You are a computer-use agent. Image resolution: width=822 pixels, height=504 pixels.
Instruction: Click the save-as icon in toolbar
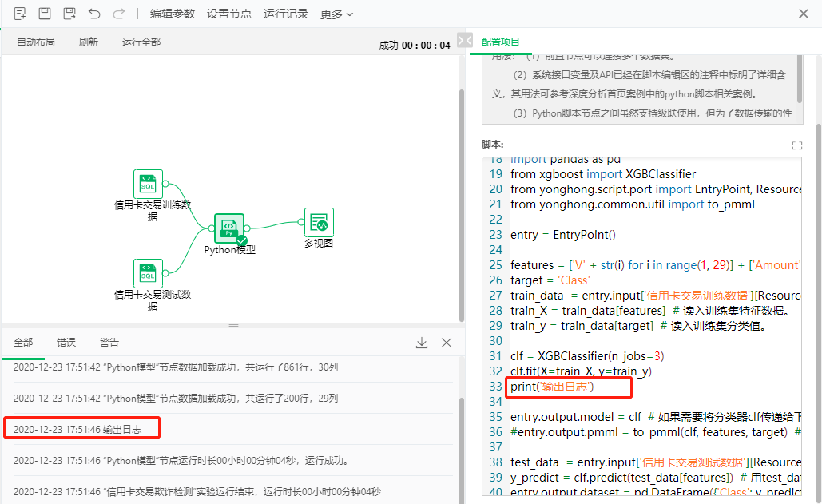[x=69, y=14]
